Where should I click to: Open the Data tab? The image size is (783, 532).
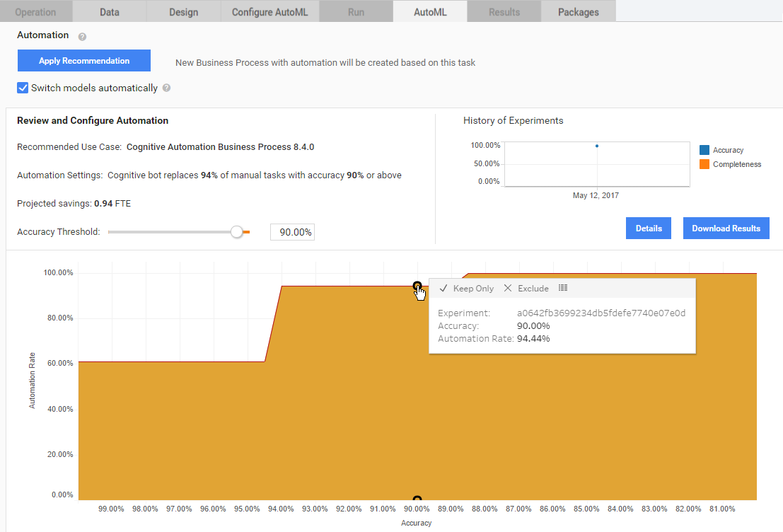(x=110, y=12)
